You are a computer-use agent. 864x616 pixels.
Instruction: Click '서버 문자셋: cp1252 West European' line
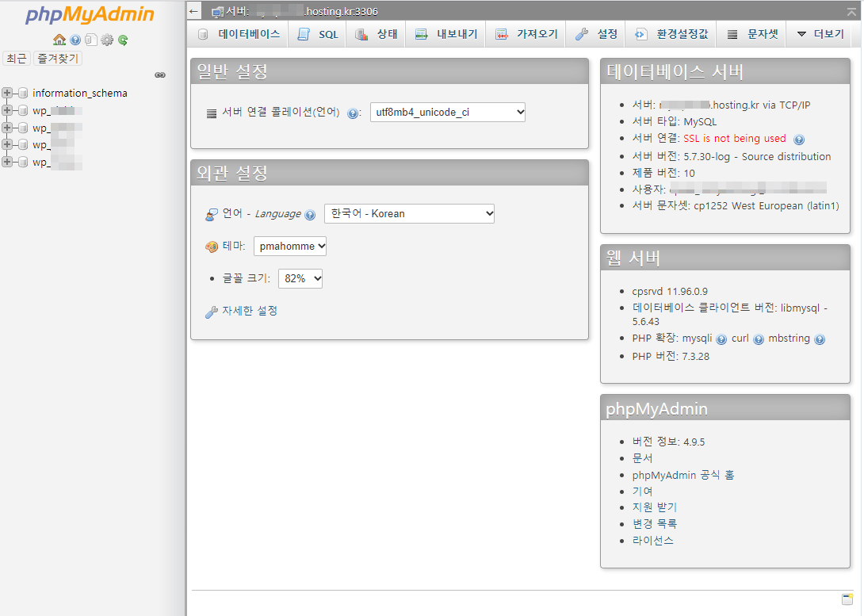[736, 206]
